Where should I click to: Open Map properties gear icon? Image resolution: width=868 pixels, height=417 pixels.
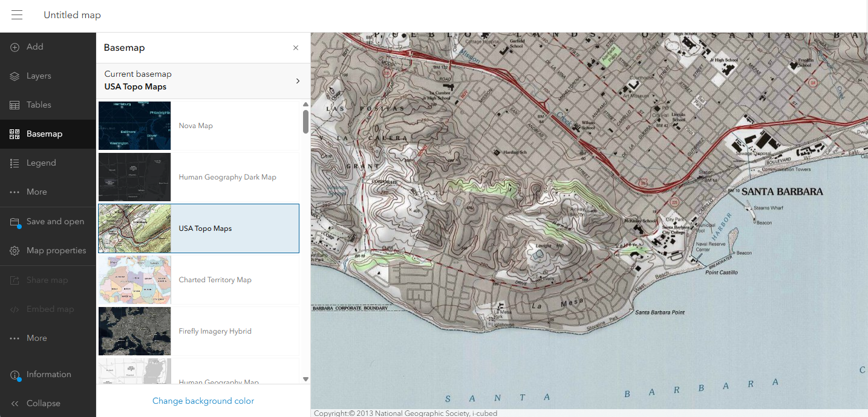[x=15, y=251]
